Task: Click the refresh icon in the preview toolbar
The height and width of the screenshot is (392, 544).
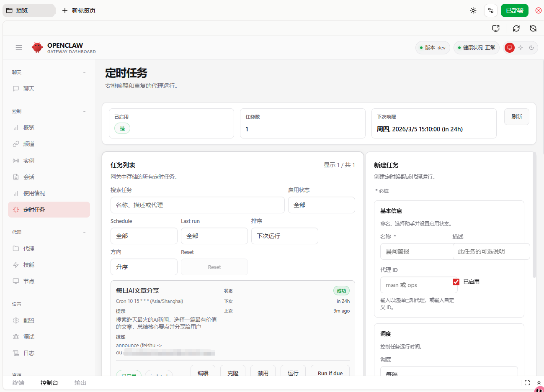Action: click(516, 28)
